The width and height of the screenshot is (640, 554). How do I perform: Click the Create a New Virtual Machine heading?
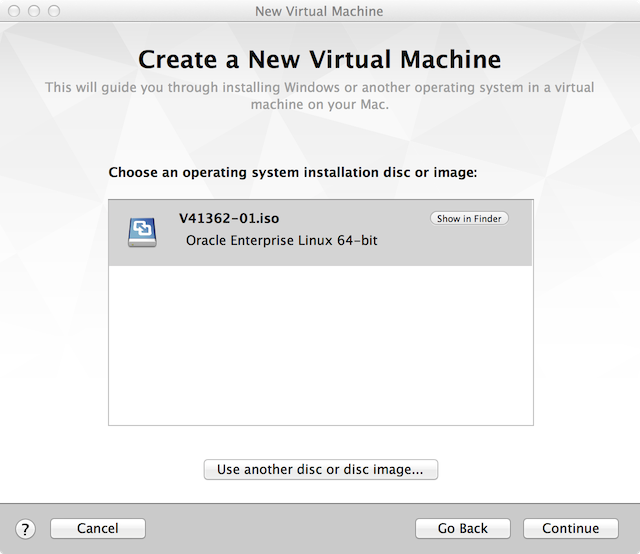tap(320, 60)
